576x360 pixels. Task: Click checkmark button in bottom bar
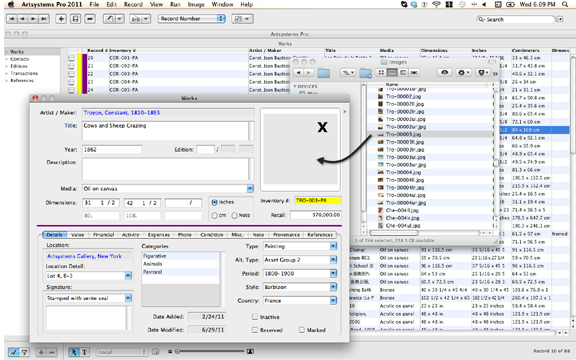tap(14, 352)
